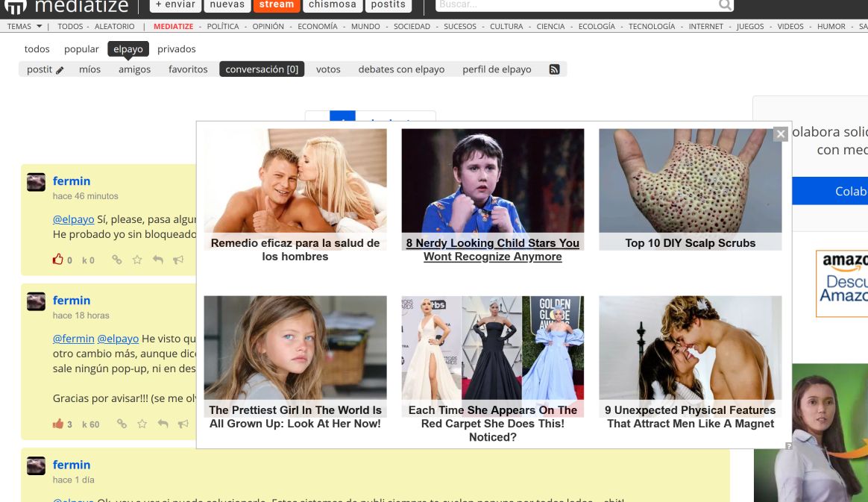
Task: Open '8 Nerdy Looking Child Stars' ad link
Action: tap(492, 250)
